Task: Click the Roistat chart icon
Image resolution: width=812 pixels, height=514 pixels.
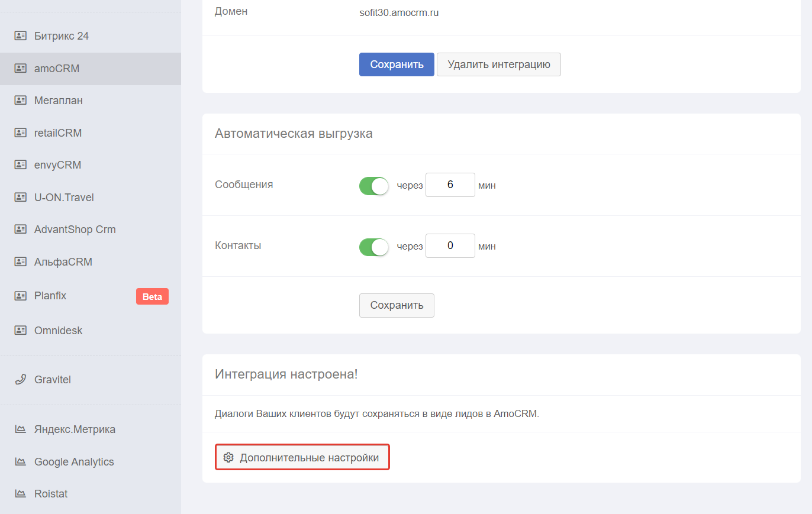Action: point(21,494)
